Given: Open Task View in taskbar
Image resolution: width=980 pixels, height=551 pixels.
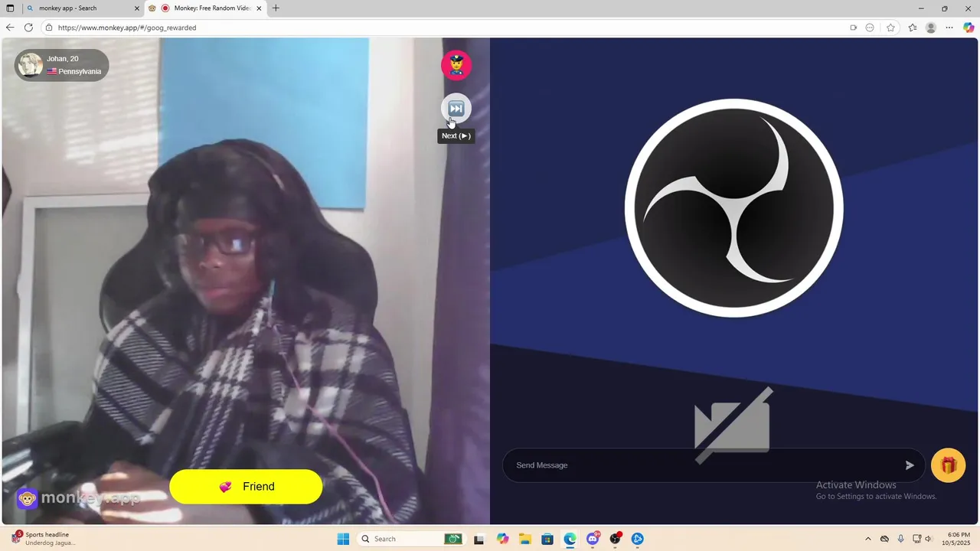Looking at the screenshot, I should click(x=479, y=539).
